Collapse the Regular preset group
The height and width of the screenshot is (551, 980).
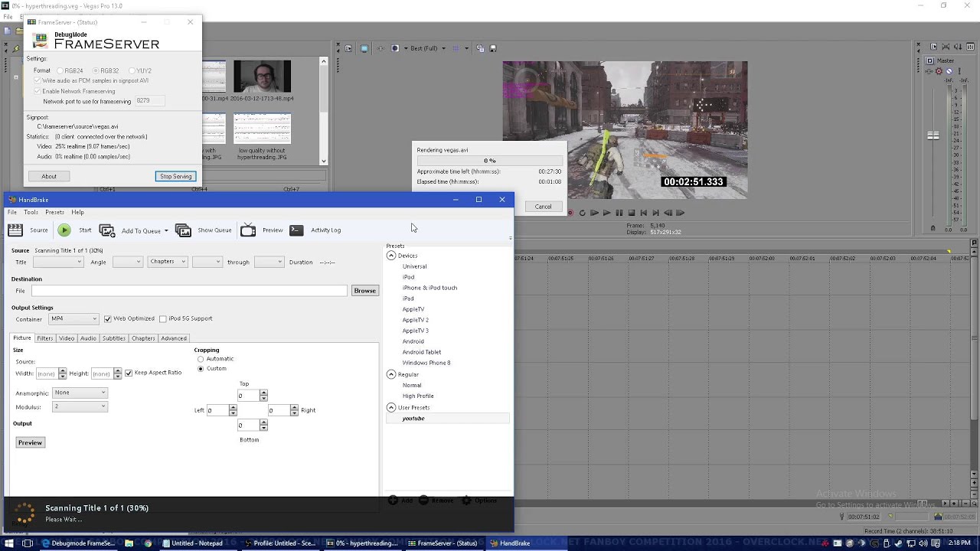(391, 374)
